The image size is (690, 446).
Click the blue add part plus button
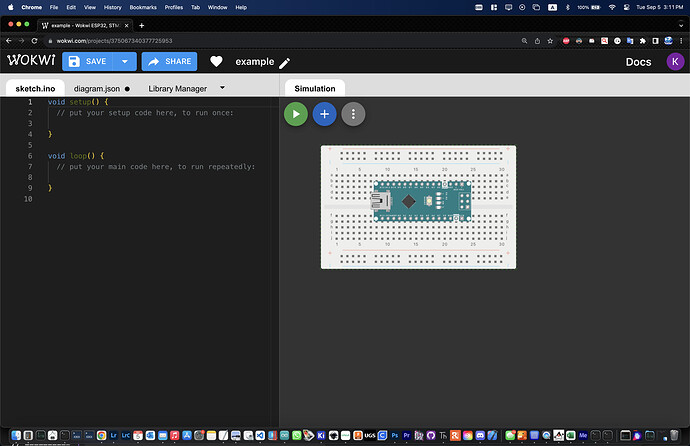(324, 114)
